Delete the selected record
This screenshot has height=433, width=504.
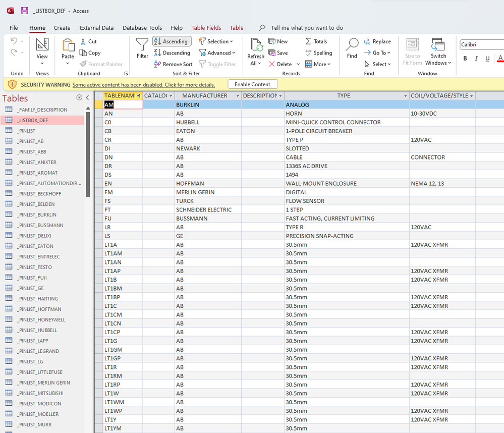(281, 64)
